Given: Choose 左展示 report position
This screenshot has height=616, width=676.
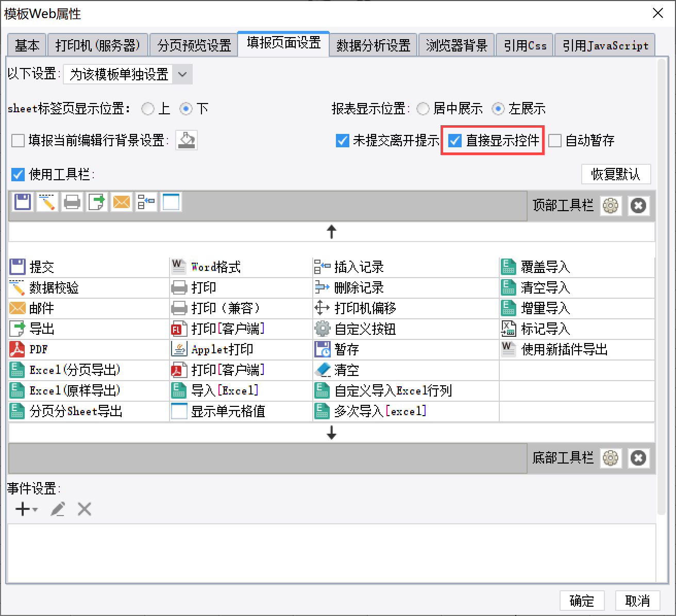Looking at the screenshot, I should pyautogui.click(x=498, y=109).
